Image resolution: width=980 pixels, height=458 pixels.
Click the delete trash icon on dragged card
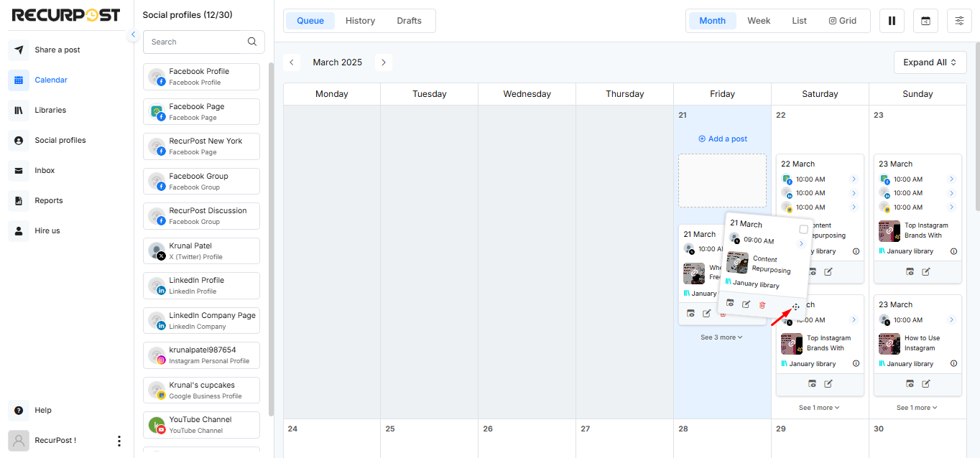coord(762,305)
